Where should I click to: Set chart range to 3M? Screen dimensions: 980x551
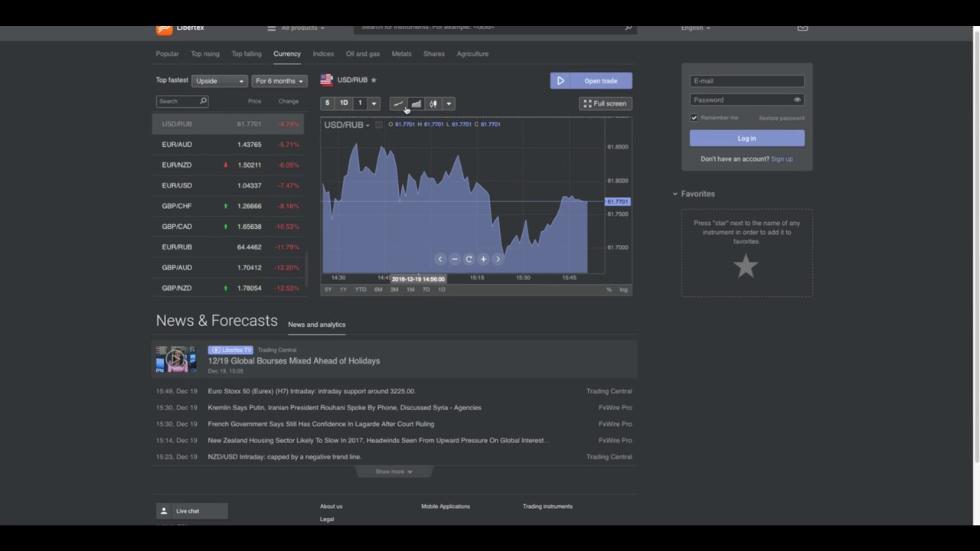click(394, 289)
